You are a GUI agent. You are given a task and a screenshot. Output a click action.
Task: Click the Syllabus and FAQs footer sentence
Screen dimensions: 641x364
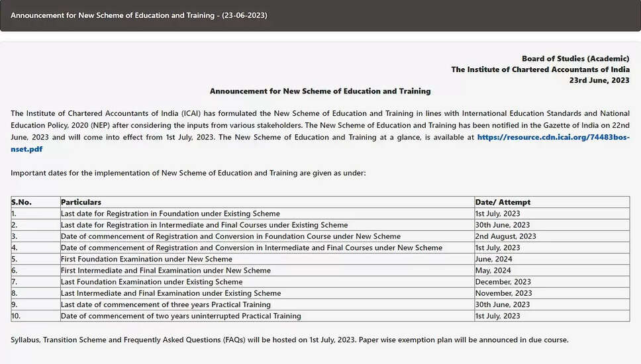coord(289,340)
